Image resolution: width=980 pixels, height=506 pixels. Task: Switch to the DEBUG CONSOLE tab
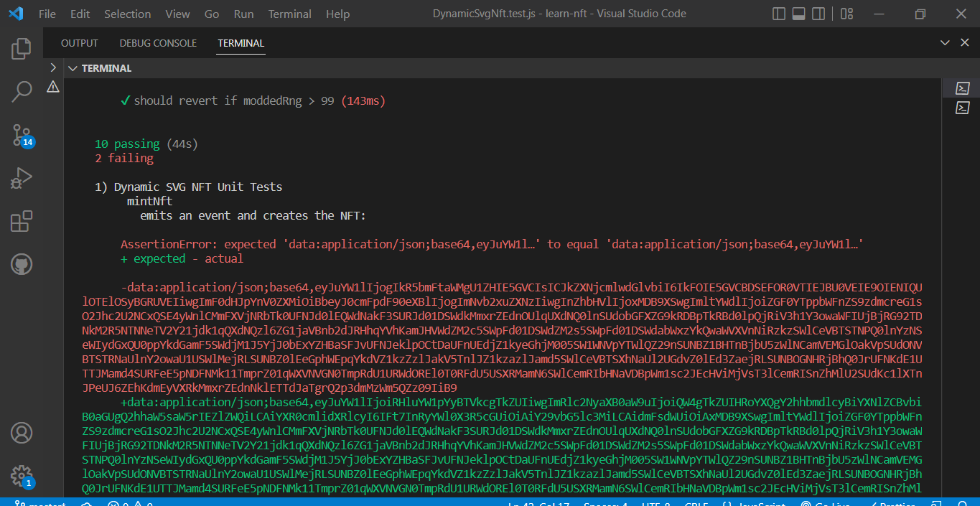pos(158,43)
